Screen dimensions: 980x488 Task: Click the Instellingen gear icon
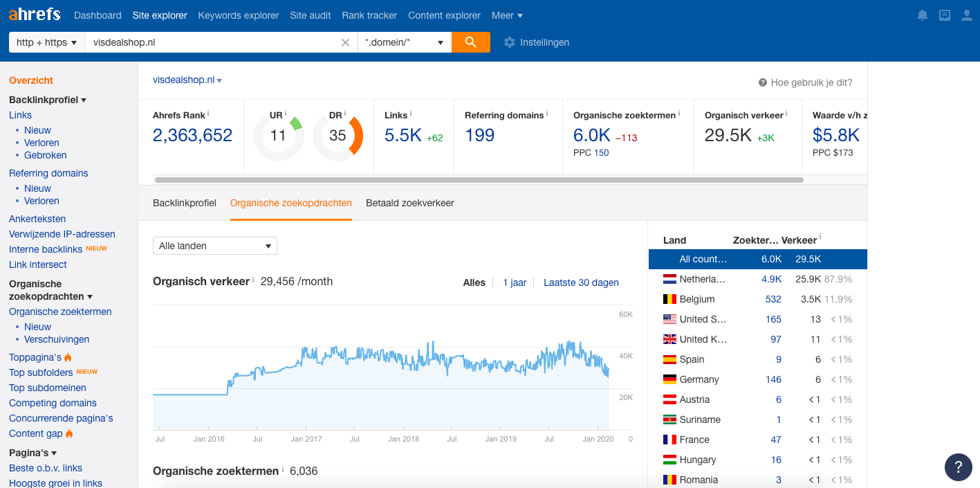(510, 43)
